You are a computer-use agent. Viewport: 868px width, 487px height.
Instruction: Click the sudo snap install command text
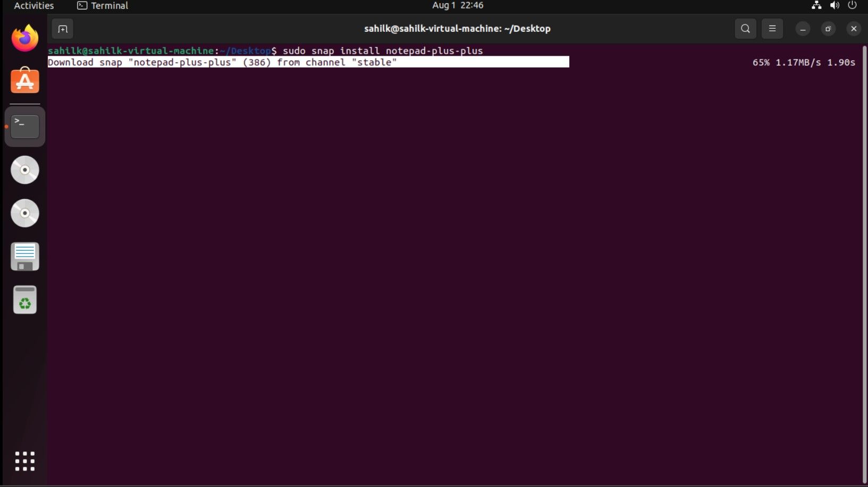pyautogui.click(x=383, y=51)
